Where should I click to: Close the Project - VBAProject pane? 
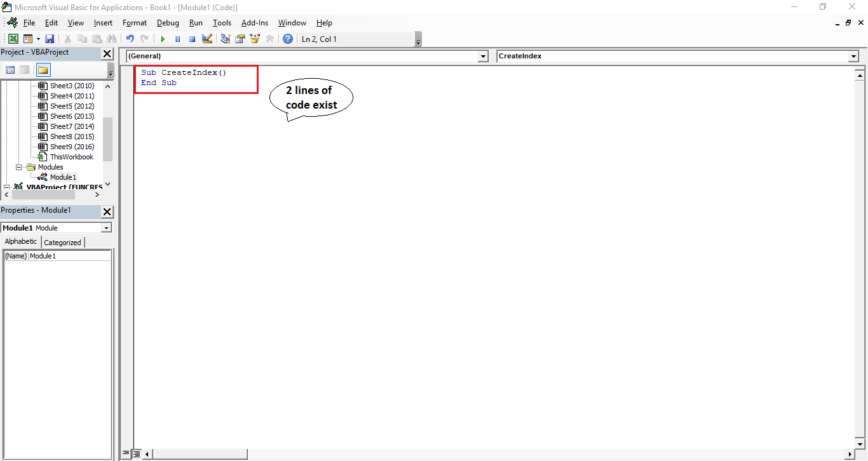(107, 54)
